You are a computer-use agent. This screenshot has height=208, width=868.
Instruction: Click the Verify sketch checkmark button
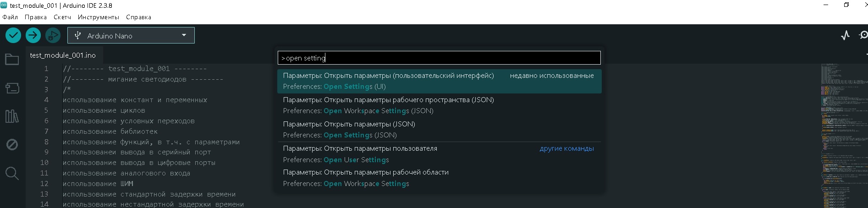13,35
